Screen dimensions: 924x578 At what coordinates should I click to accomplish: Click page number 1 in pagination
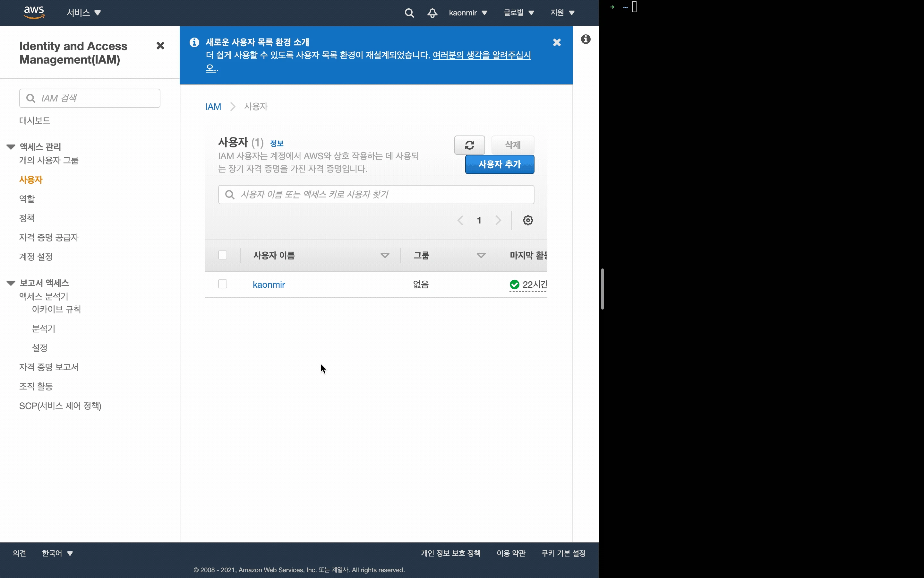(x=479, y=220)
